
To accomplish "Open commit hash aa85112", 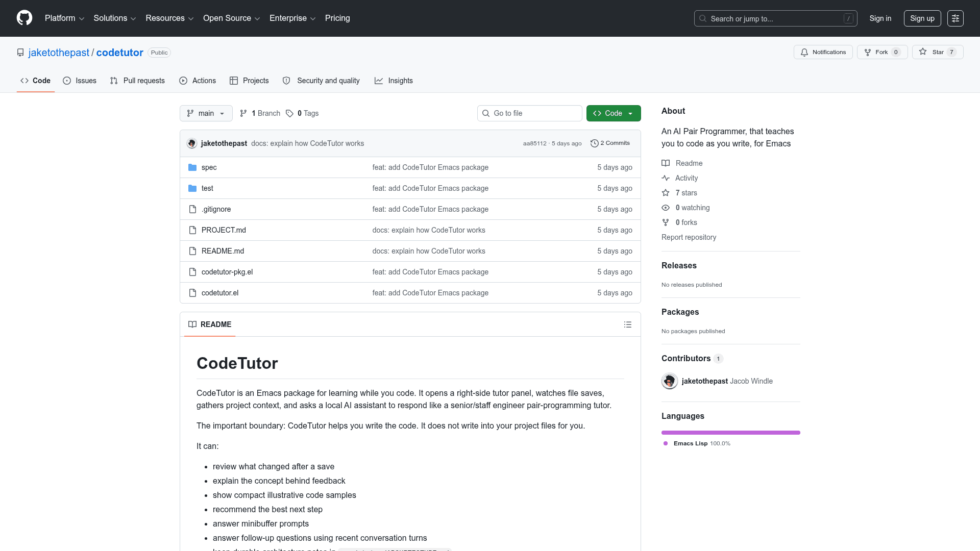I will click(534, 143).
